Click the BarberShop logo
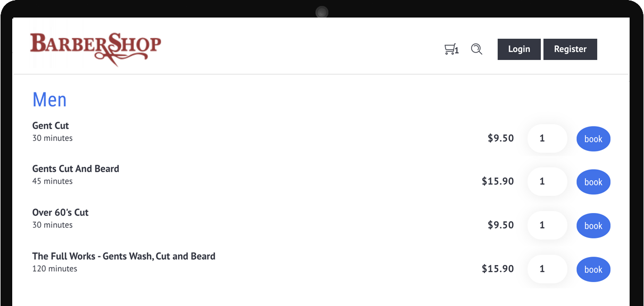The image size is (644, 306). (96, 49)
